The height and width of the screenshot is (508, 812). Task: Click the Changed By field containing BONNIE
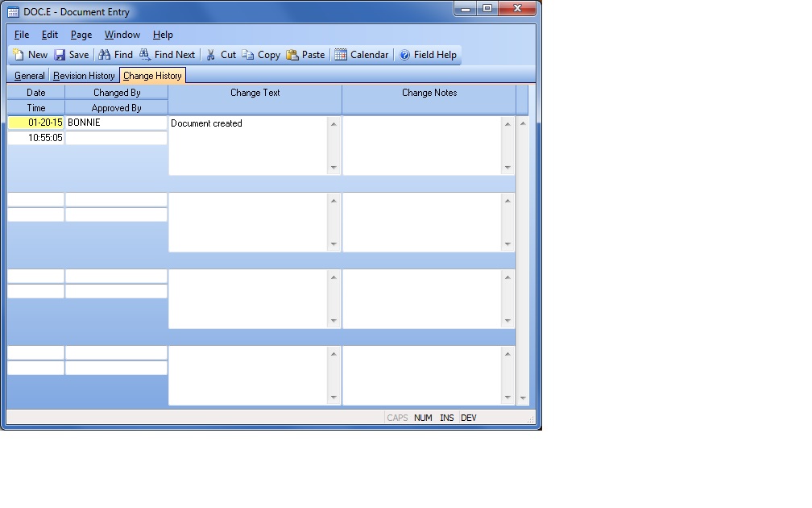point(116,123)
